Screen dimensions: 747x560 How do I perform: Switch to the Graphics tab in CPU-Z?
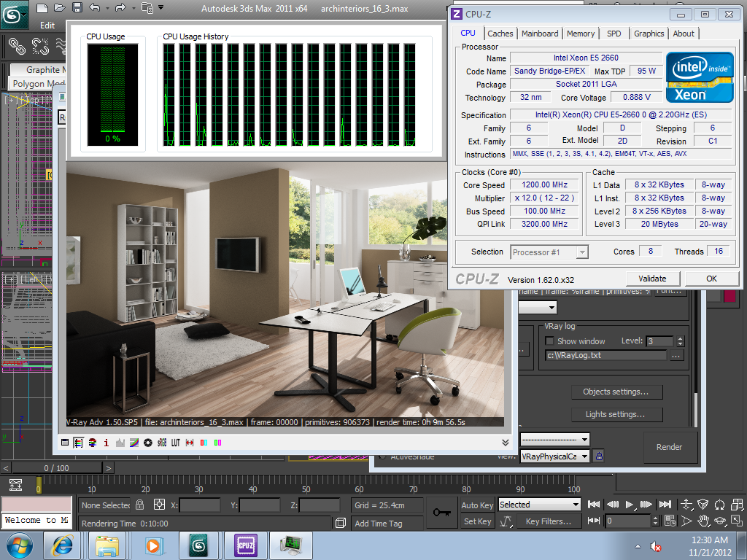pyautogui.click(x=649, y=34)
